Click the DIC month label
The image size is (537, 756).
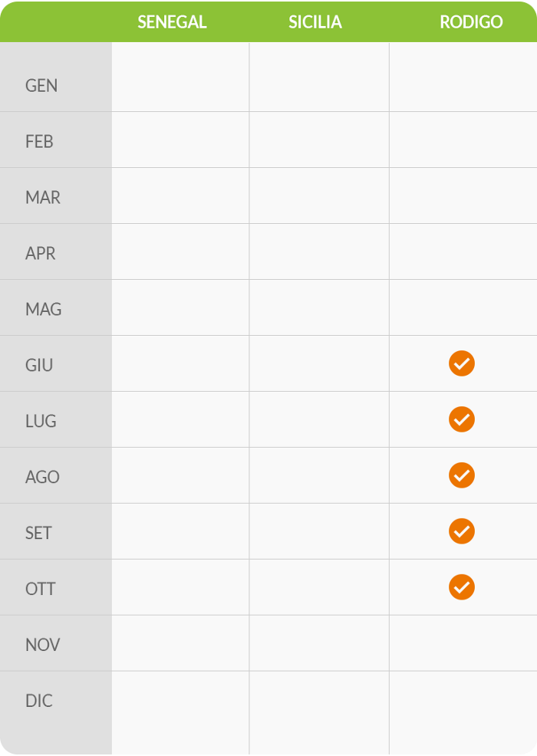coord(39,701)
